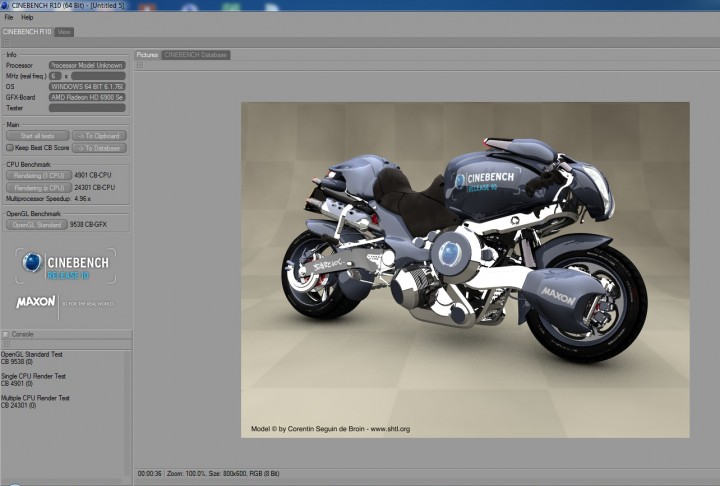Screen dimensions: 720x486
Task: Run the Rendering (1 CPU) benchmark
Action: pos(39,175)
